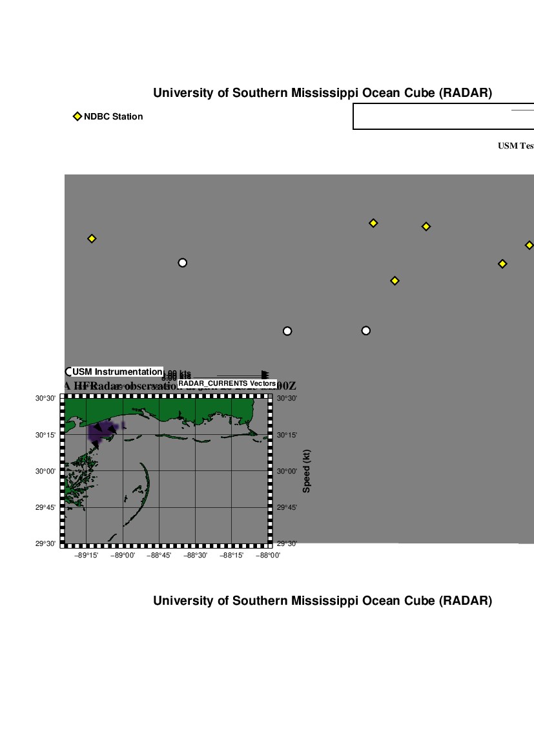534x756 pixels.
Task: Click the NDBC Station legend text
Action: click(113, 116)
